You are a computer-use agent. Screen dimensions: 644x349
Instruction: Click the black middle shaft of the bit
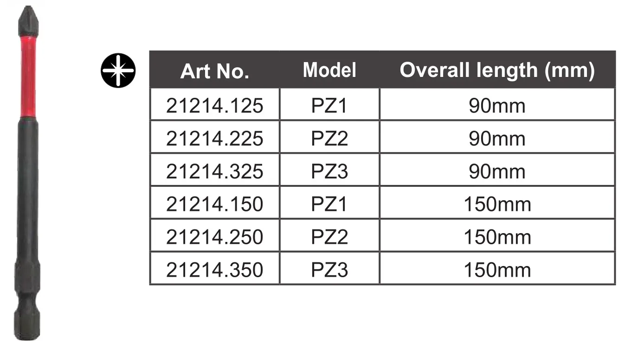tap(28, 195)
